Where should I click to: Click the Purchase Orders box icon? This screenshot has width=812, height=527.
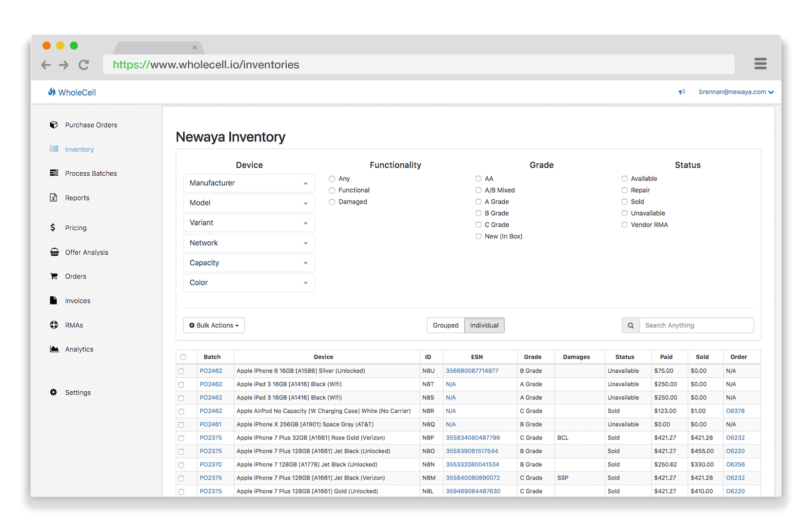[x=54, y=124]
